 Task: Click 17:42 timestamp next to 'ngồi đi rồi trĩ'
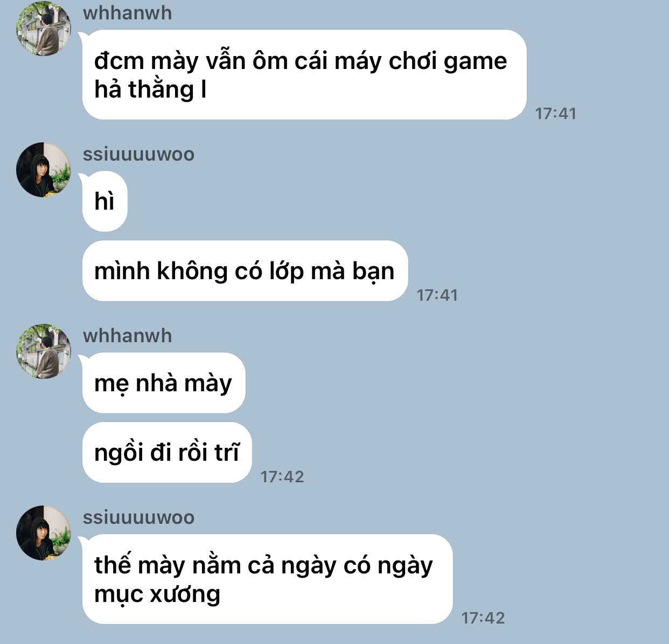pos(282,477)
